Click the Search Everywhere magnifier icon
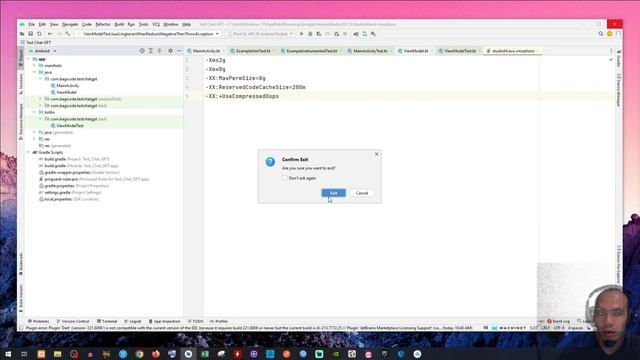This screenshot has height=360, width=640. 601,34
